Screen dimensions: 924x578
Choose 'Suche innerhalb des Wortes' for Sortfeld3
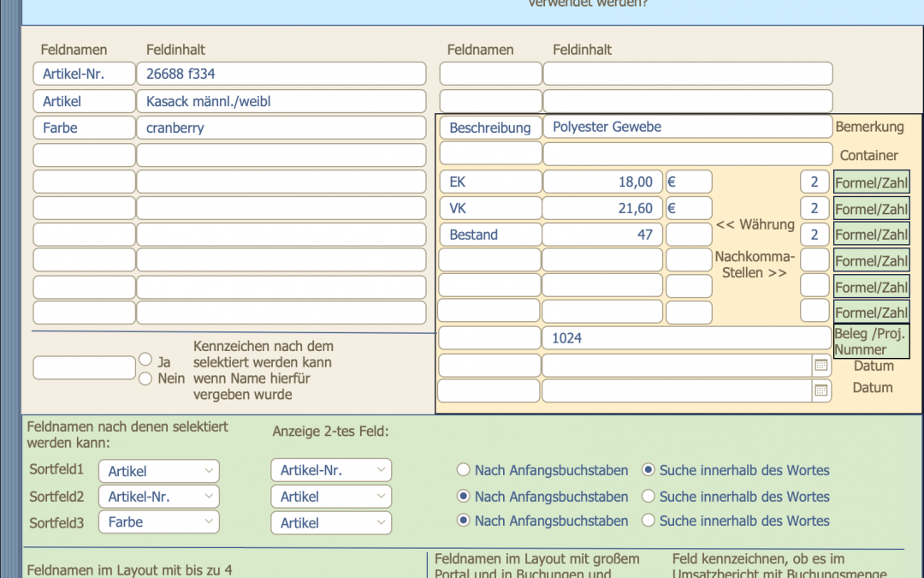(649, 521)
